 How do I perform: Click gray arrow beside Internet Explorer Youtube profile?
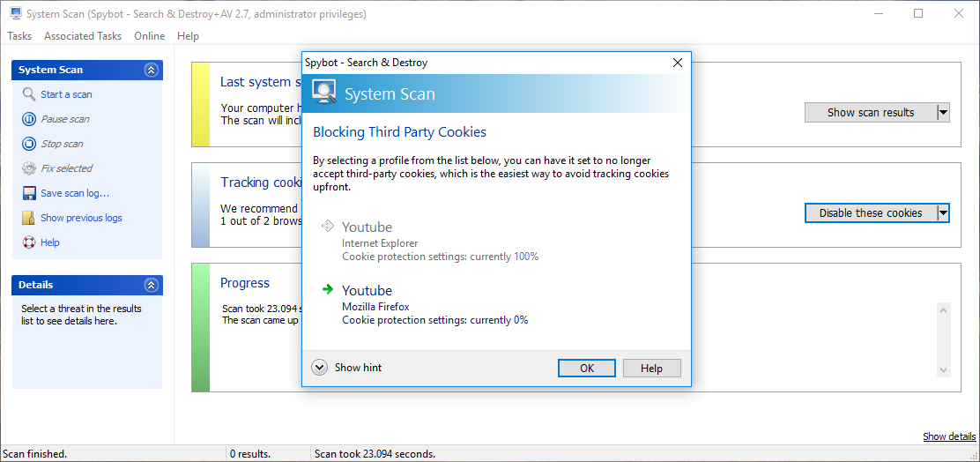tap(328, 226)
